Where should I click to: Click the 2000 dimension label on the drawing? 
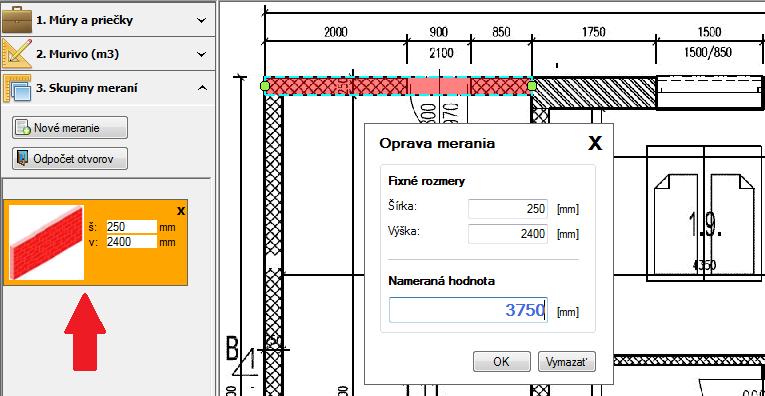click(336, 33)
